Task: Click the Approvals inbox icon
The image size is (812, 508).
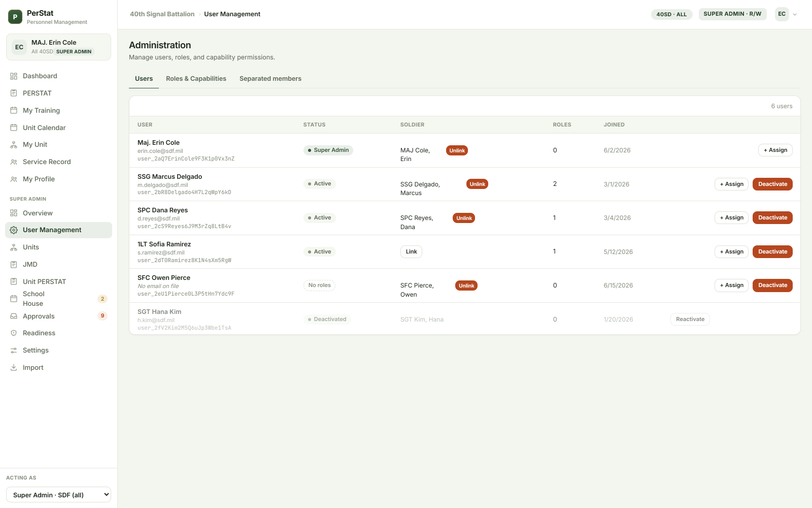Action: 14,316
